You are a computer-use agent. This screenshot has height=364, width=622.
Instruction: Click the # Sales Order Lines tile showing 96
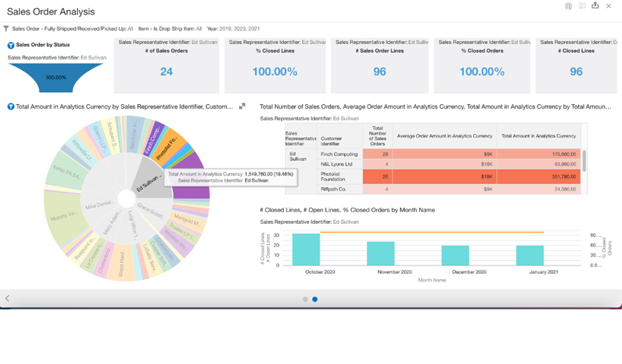click(380, 66)
